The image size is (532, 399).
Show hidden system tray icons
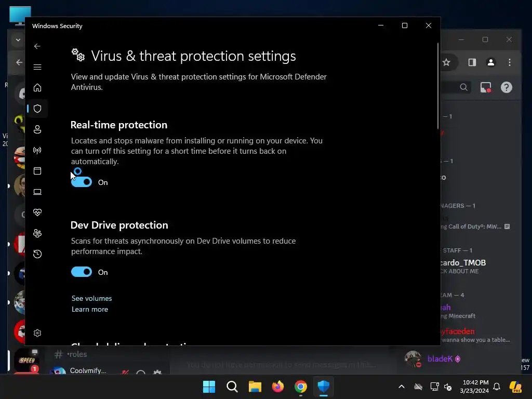402,387
